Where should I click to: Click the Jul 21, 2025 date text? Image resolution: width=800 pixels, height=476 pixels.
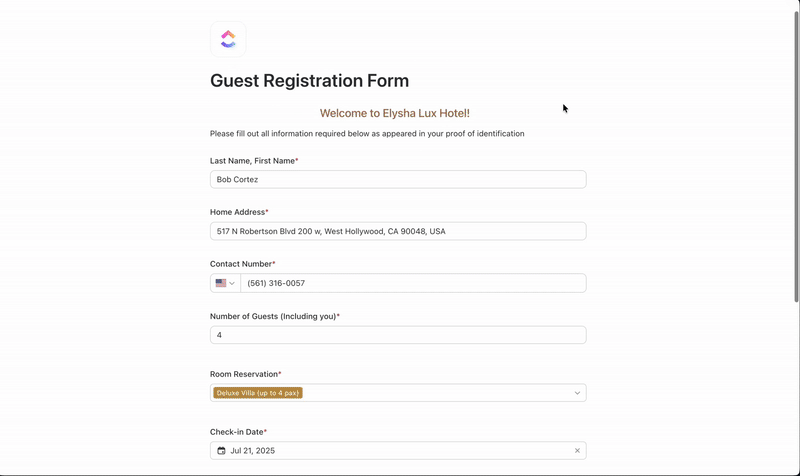(x=252, y=451)
